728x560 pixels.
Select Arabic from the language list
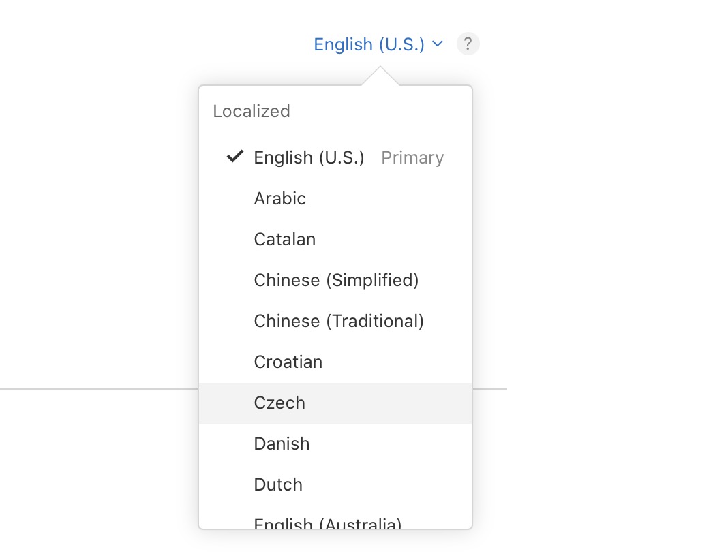[x=279, y=198]
